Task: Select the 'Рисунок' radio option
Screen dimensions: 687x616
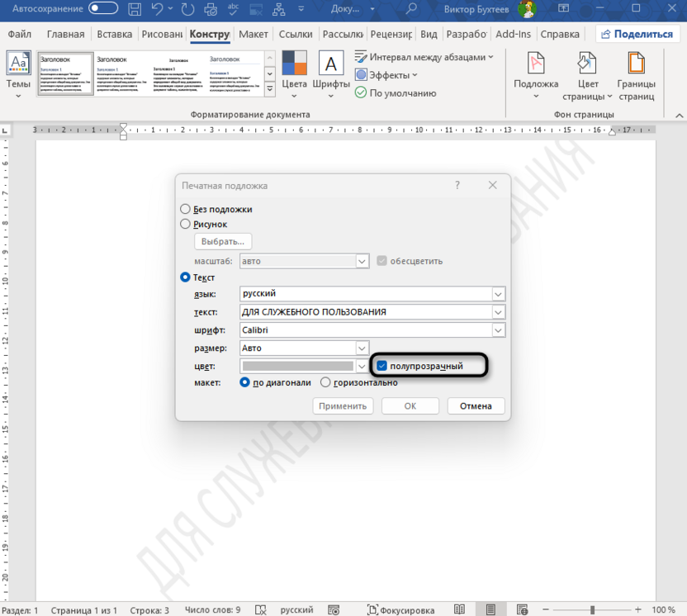Action: click(x=185, y=224)
